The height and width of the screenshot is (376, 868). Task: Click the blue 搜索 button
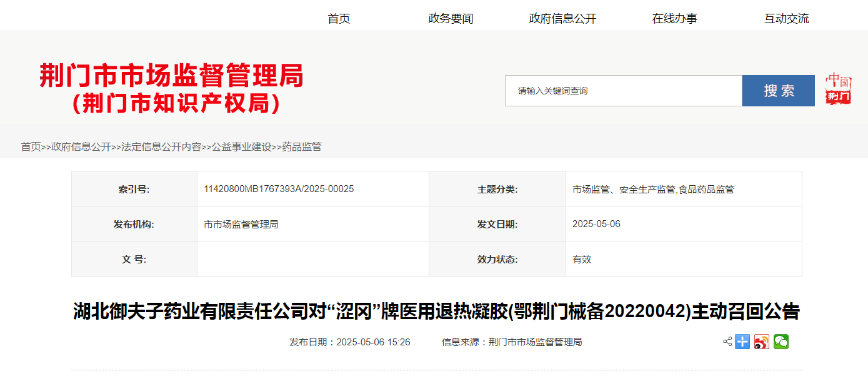tap(779, 91)
